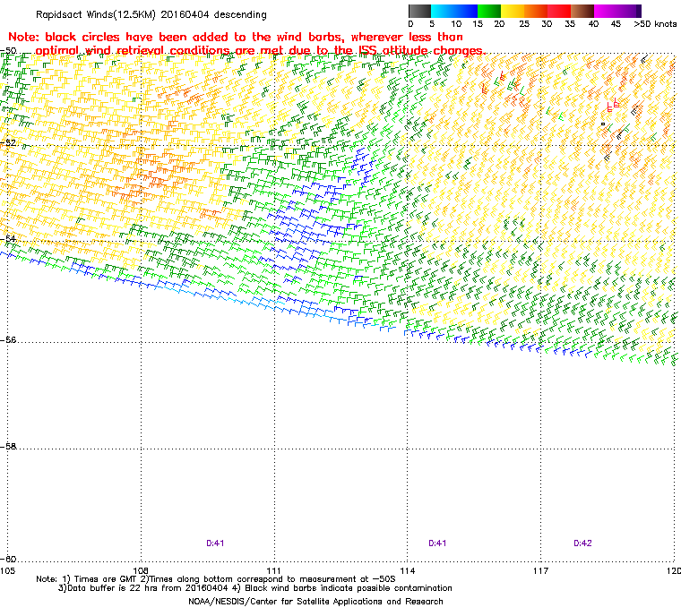This screenshot has width=681, height=616.
Task: Click the '117' longitude axis label
Action: pyautogui.click(x=540, y=570)
